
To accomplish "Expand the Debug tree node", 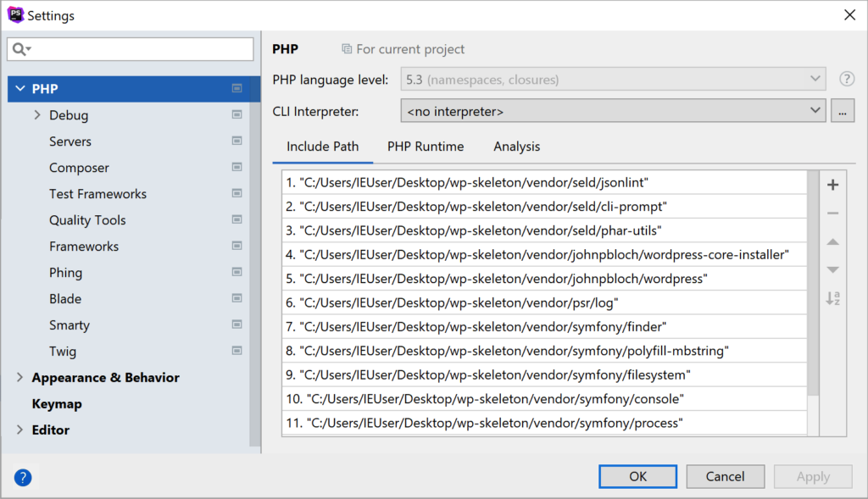I will coord(37,115).
